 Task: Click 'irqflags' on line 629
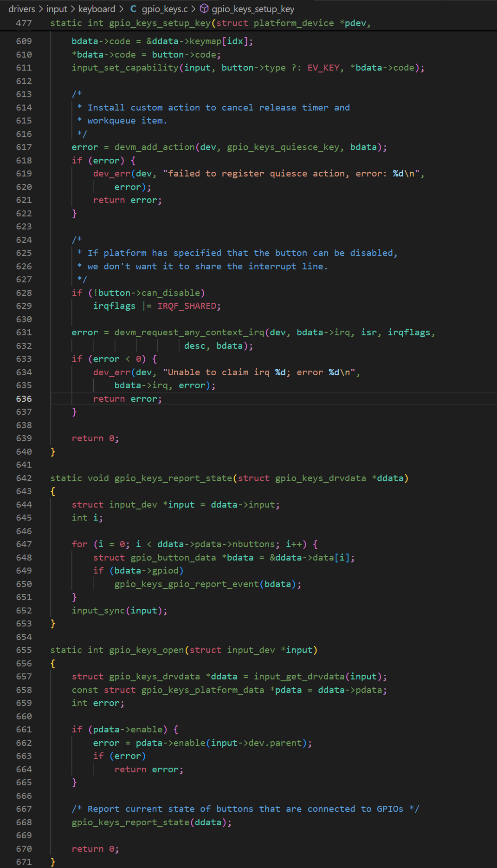click(115, 306)
